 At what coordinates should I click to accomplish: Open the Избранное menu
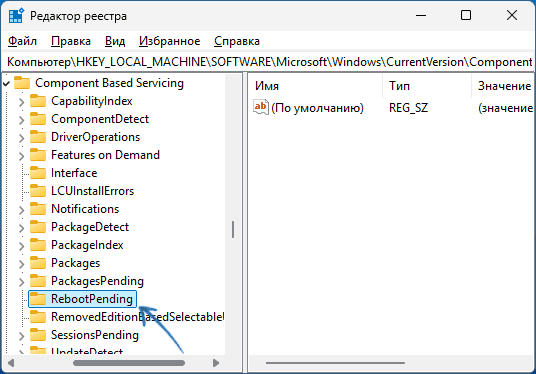tap(170, 41)
